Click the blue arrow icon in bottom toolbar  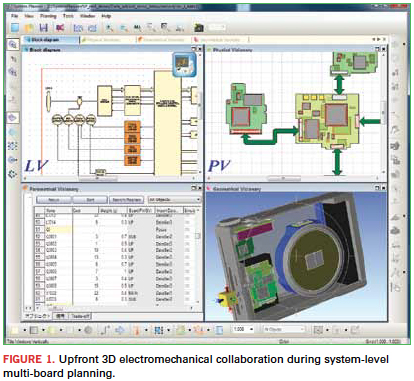tap(120, 330)
